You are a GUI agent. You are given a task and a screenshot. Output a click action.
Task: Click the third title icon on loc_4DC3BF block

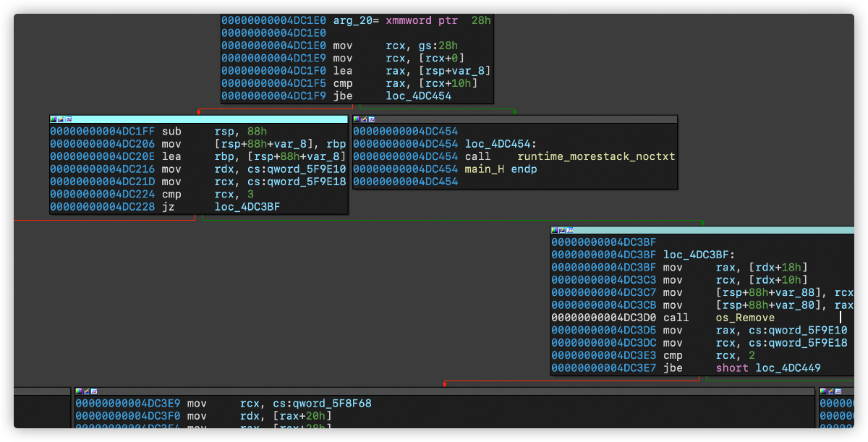tap(570, 230)
